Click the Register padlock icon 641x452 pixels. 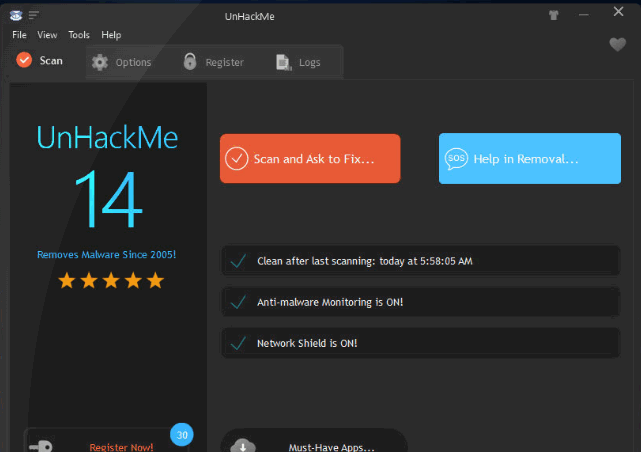click(x=190, y=61)
